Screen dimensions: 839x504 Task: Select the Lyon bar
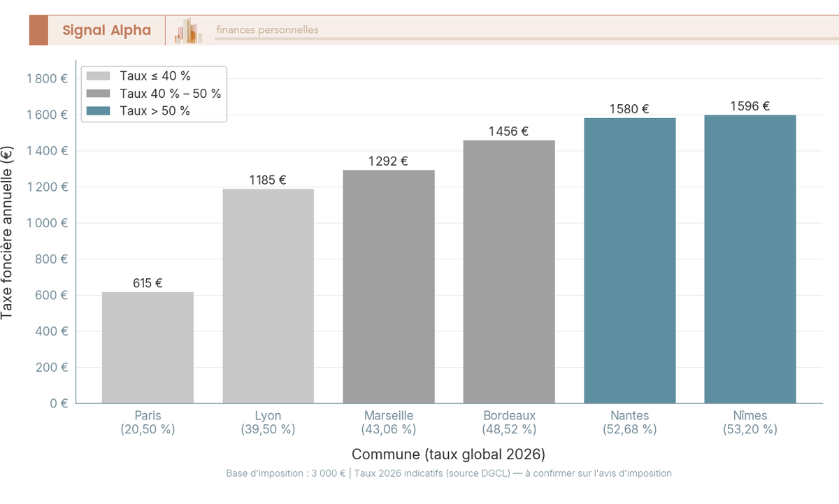[268, 296]
